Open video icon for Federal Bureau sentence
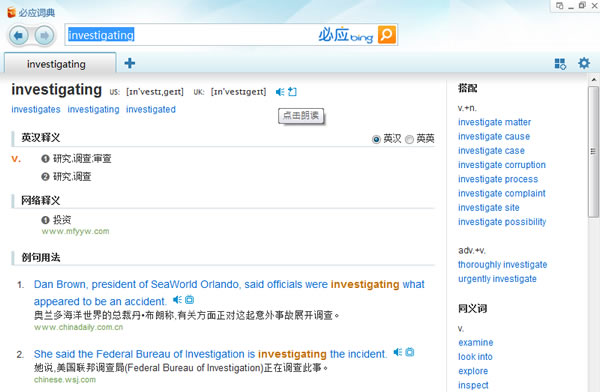Screen dimensions: 600x392 (x=410, y=352)
